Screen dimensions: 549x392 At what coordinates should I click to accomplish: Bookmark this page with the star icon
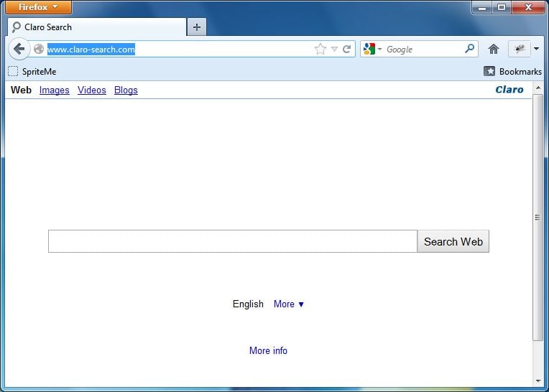pos(320,49)
